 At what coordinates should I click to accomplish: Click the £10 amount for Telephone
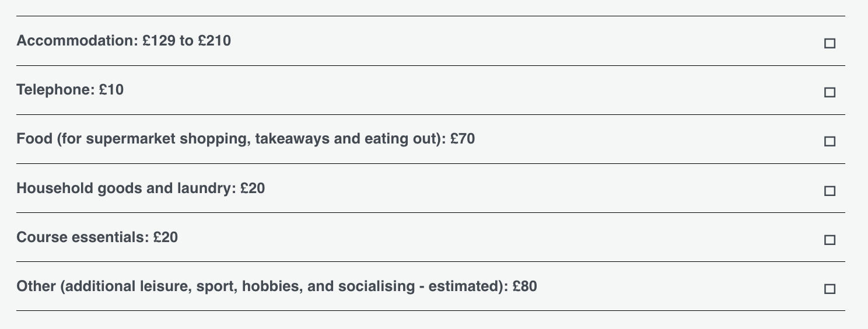click(x=111, y=90)
